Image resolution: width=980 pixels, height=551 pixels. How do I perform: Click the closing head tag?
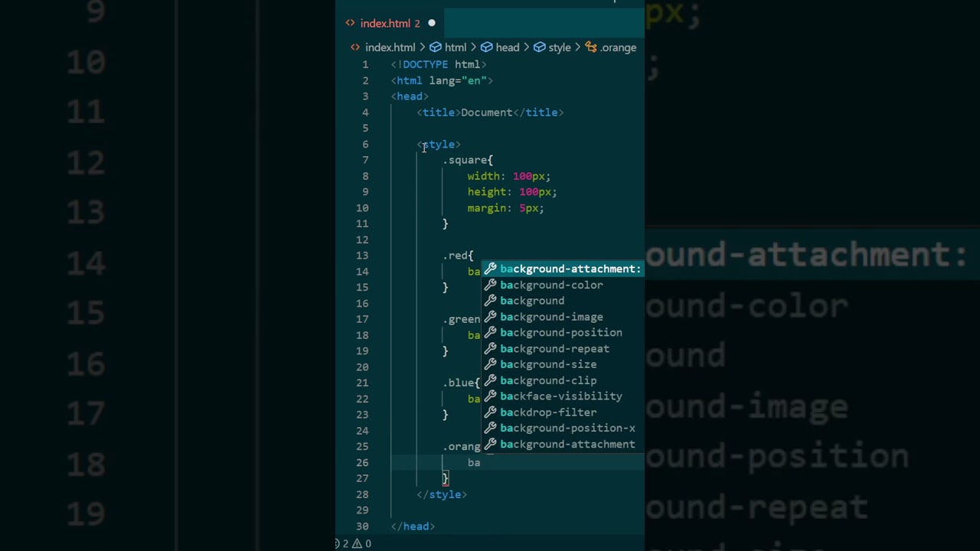[x=413, y=527]
